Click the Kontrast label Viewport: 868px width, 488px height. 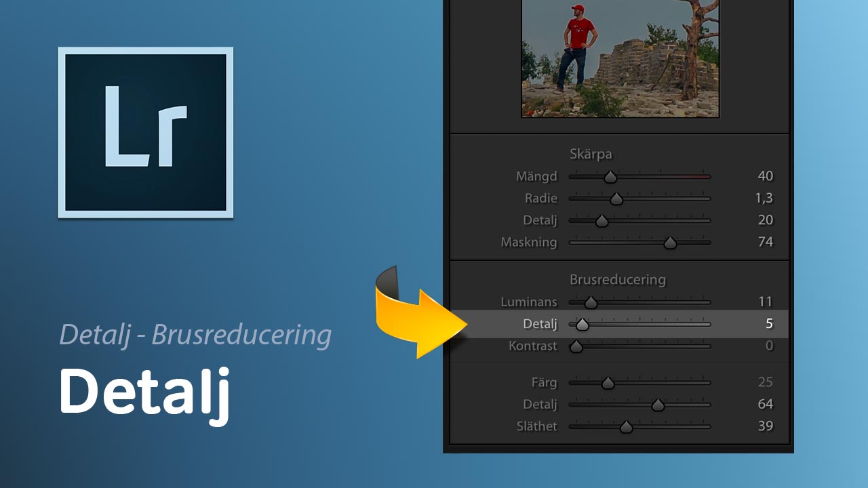tap(533, 346)
